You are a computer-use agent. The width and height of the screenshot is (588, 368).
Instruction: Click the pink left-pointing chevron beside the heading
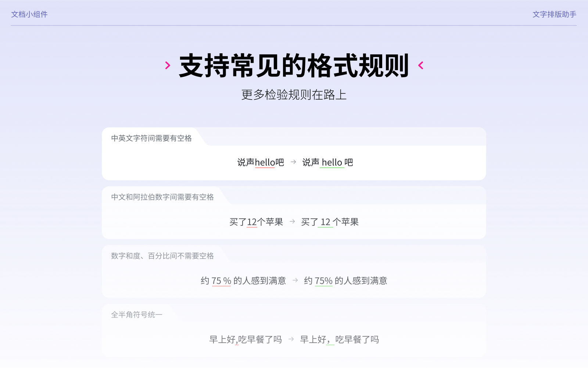point(421,65)
